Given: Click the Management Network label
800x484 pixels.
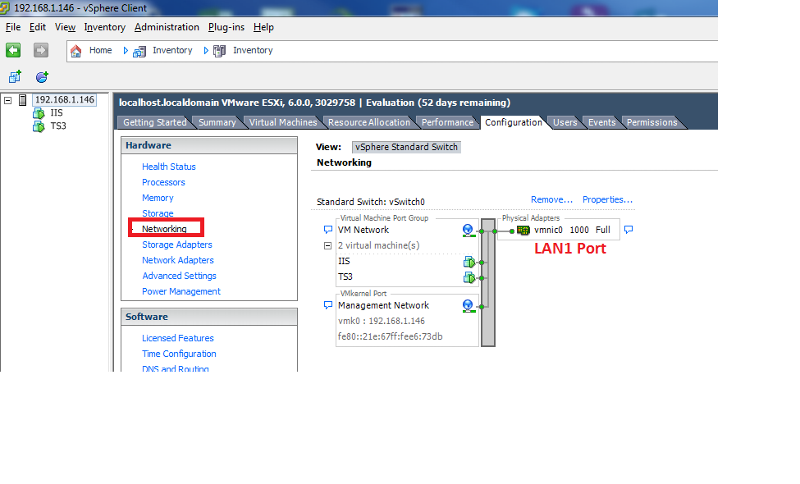Looking at the screenshot, I should pyautogui.click(x=383, y=305).
